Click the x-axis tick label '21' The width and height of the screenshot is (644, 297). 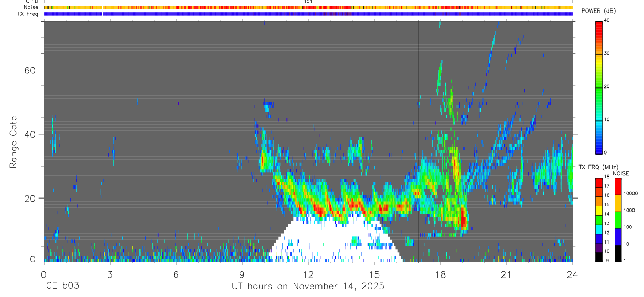point(507,274)
